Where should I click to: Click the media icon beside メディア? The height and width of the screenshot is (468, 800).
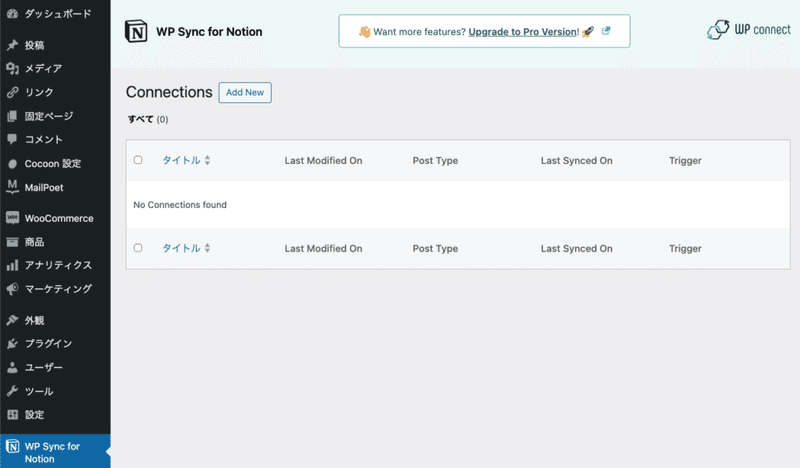click(12, 68)
